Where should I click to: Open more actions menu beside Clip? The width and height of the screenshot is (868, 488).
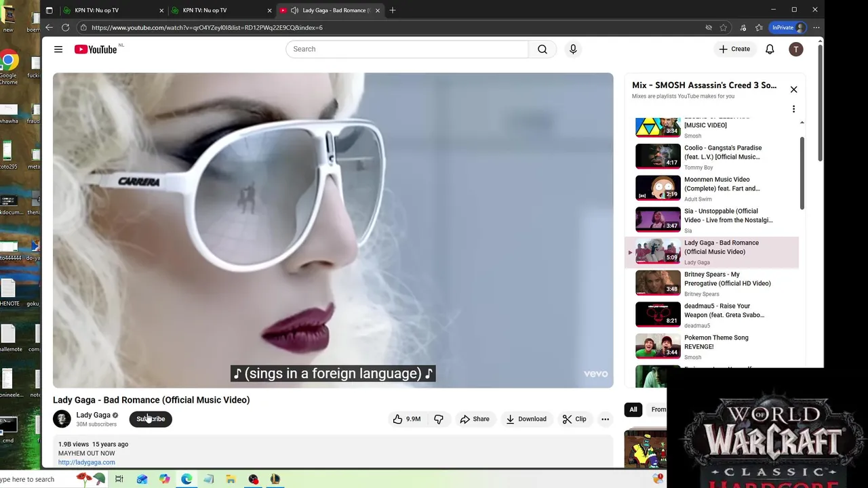tap(605, 419)
